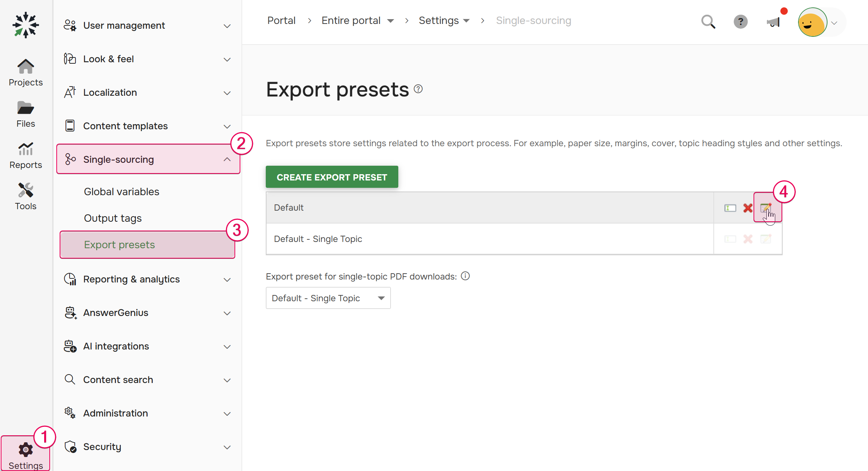Click the Create Export Preset button
Image resolution: width=868 pixels, height=471 pixels.
pos(332,177)
